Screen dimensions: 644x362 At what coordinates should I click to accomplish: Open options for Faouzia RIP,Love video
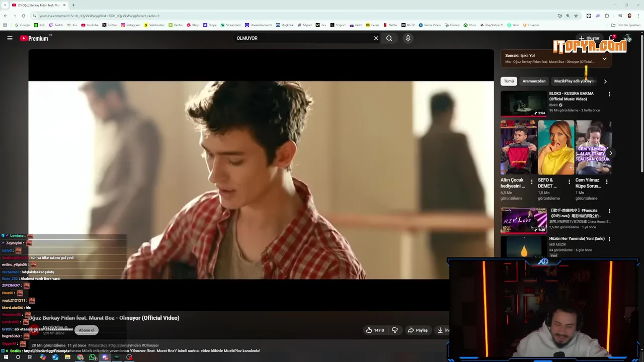609,211
